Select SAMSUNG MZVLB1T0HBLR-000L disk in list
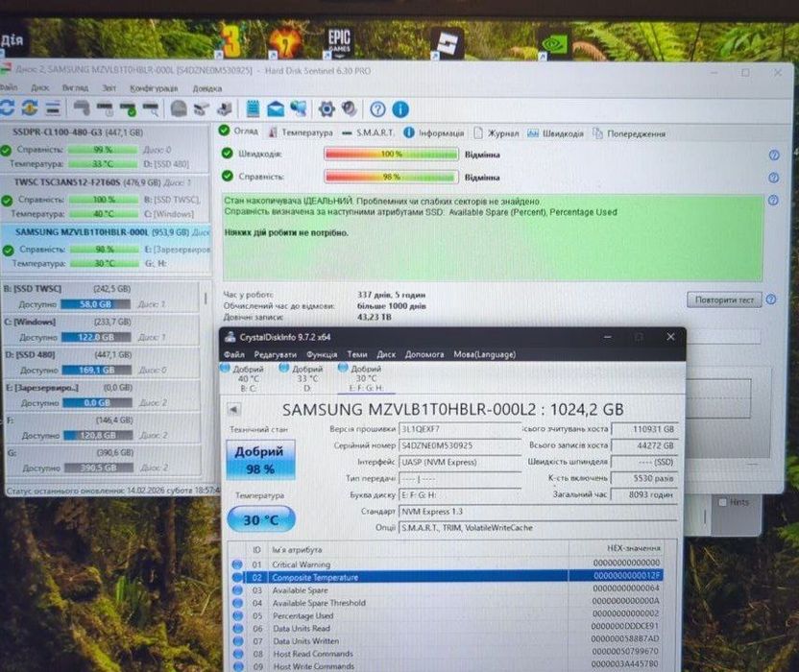This screenshot has height=672, width=799. pos(106,248)
